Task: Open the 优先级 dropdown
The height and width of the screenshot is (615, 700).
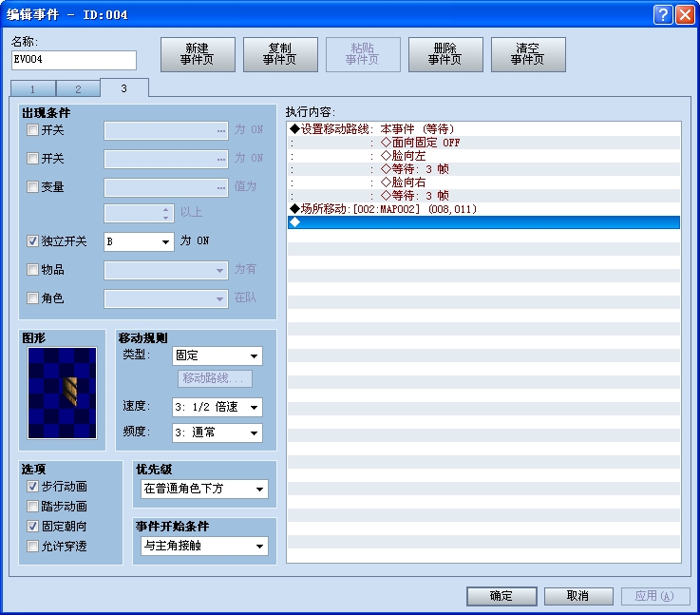Action: point(203,490)
